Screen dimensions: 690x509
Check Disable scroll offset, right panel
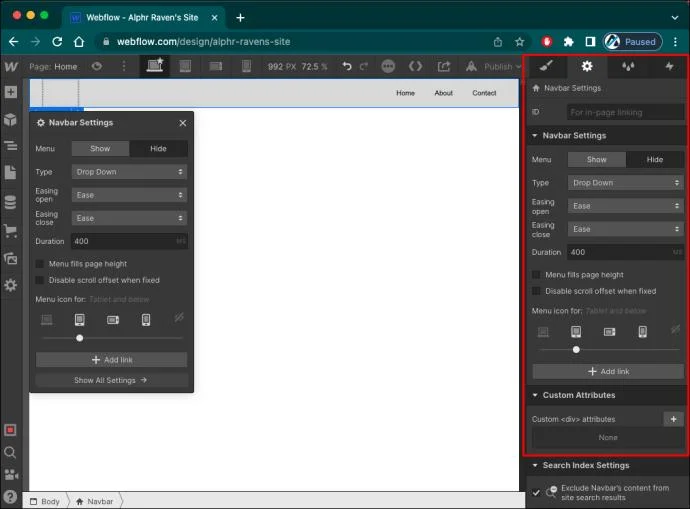(536, 291)
